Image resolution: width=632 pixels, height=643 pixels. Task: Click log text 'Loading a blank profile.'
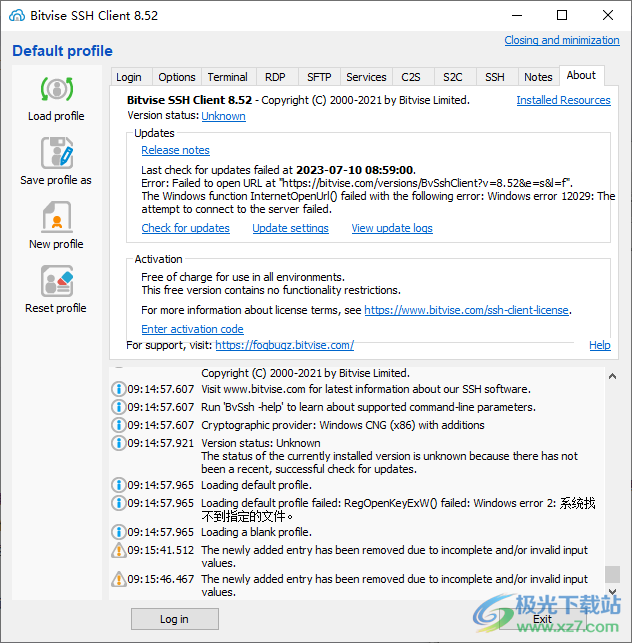pyautogui.click(x=256, y=532)
